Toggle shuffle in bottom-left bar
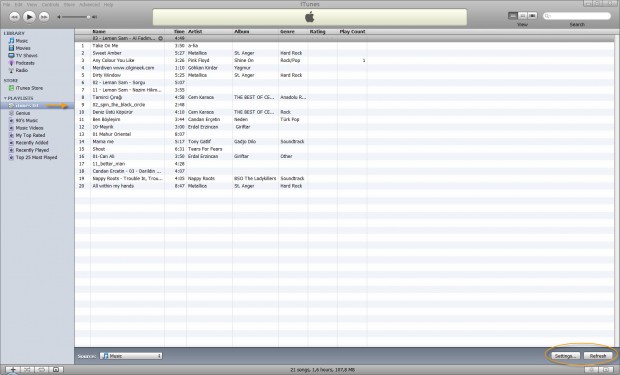 27,370
